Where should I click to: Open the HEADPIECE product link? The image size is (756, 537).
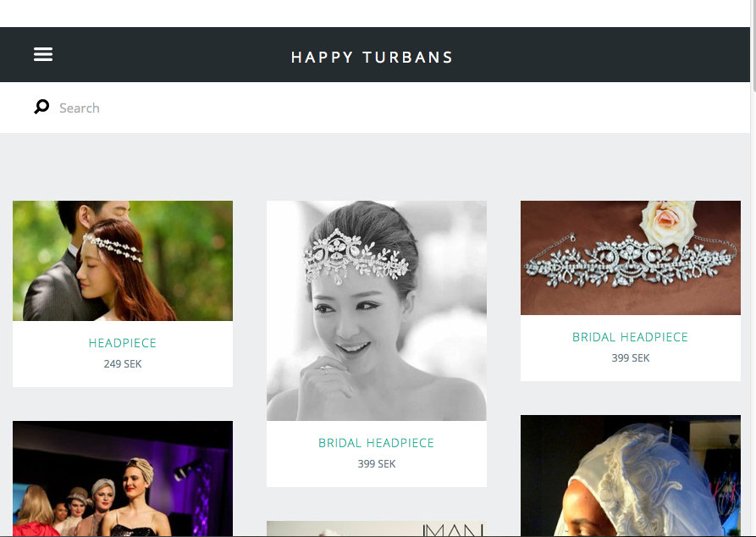[123, 343]
